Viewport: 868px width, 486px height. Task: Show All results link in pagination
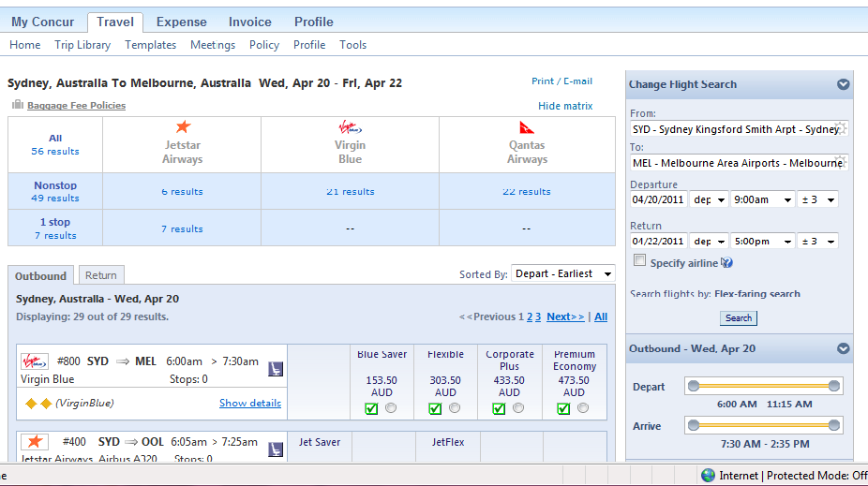(601, 317)
